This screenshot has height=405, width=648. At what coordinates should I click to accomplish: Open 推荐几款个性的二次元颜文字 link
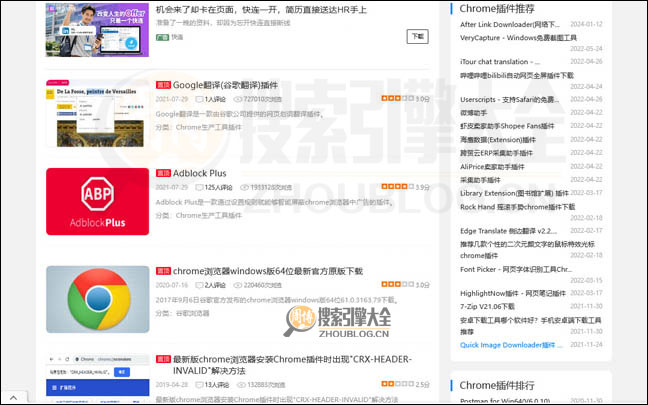click(527, 250)
